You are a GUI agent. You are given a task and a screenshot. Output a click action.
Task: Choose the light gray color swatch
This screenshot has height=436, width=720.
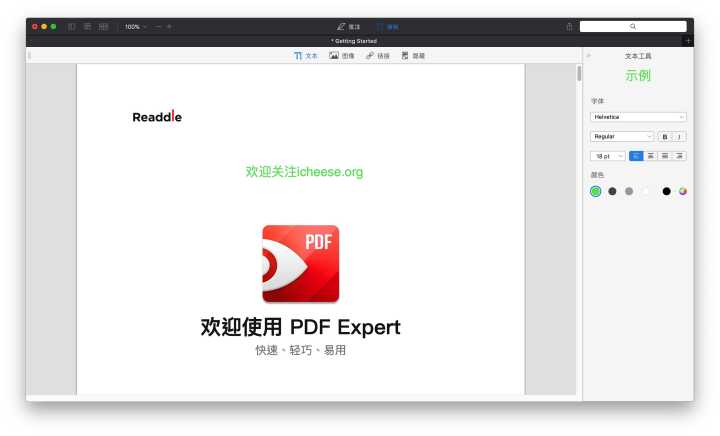click(629, 191)
